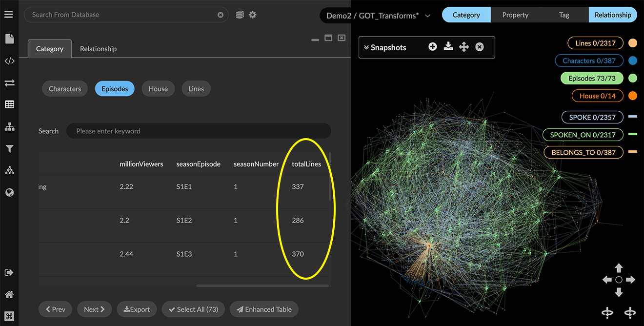Click the Export button

pyautogui.click(x=137, y=309)
